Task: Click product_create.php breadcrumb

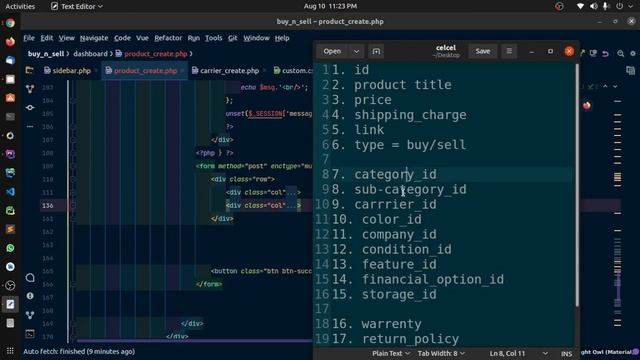Action: [x=156, y=53]
